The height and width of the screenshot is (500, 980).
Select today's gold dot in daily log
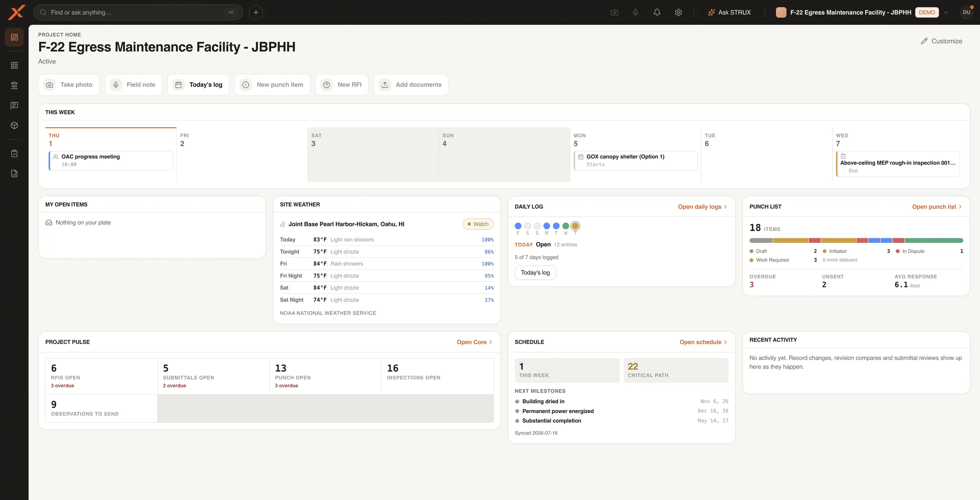[575, 226]
